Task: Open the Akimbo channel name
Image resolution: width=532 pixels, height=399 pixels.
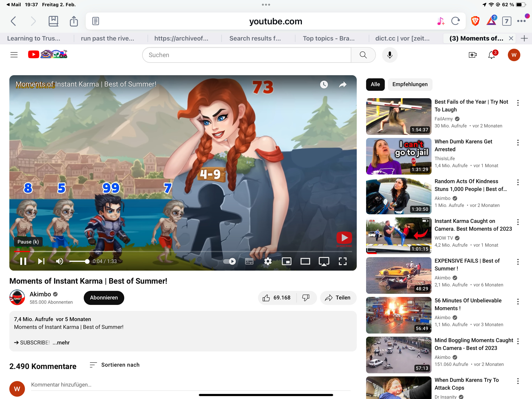Action: tap(40, 294)
